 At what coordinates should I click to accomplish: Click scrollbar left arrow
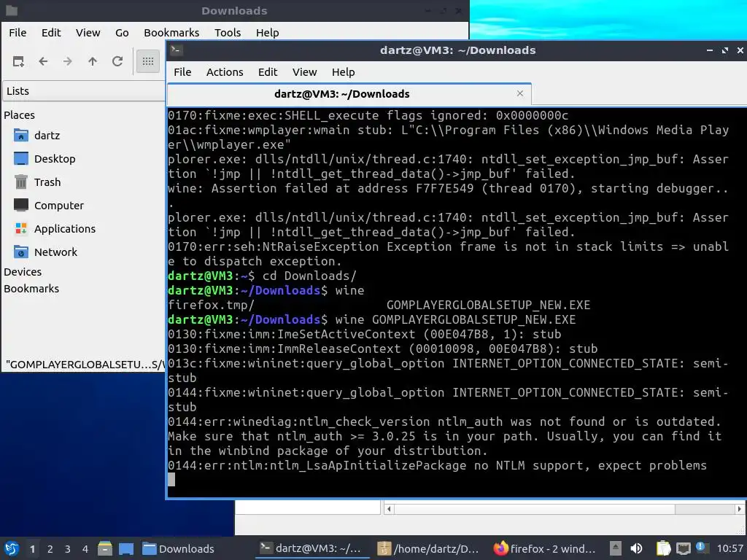(389, 508)
